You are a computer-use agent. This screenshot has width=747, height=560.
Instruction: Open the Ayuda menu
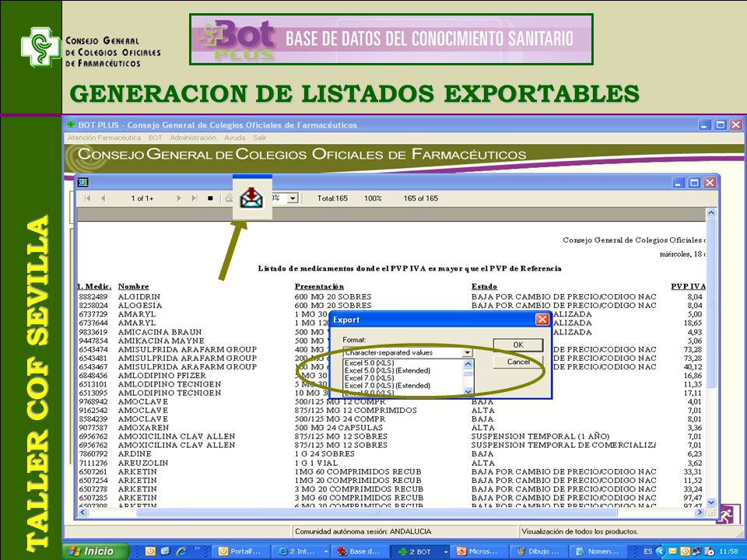coord(234,138)
